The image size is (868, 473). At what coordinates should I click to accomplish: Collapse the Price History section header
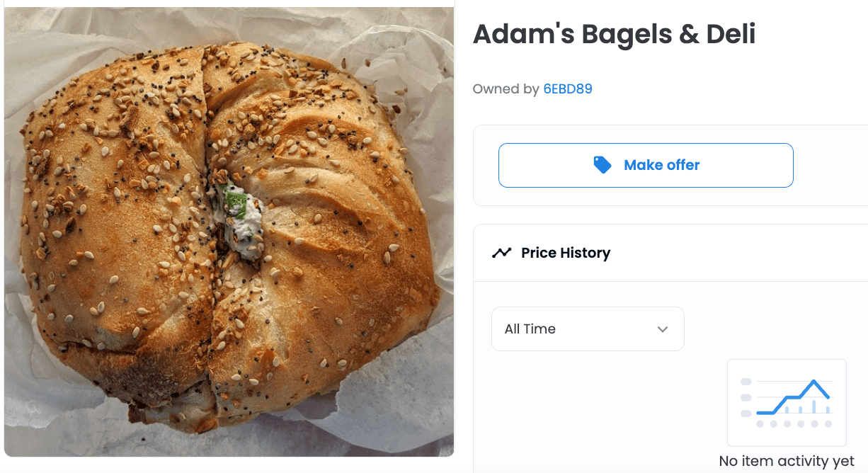(670, 253)
